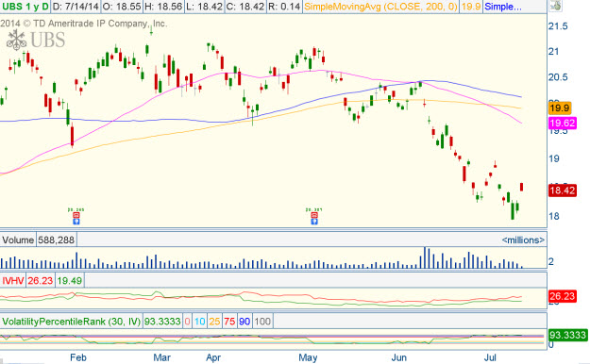The image size is (590, 364).
Task: Click the Jun label on the time axis
Action: pyautogui.click(x=399, y=357)
